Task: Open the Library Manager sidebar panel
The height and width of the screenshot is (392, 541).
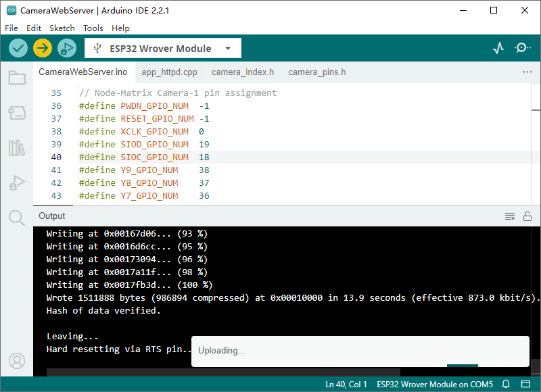Action: point(17,147)
